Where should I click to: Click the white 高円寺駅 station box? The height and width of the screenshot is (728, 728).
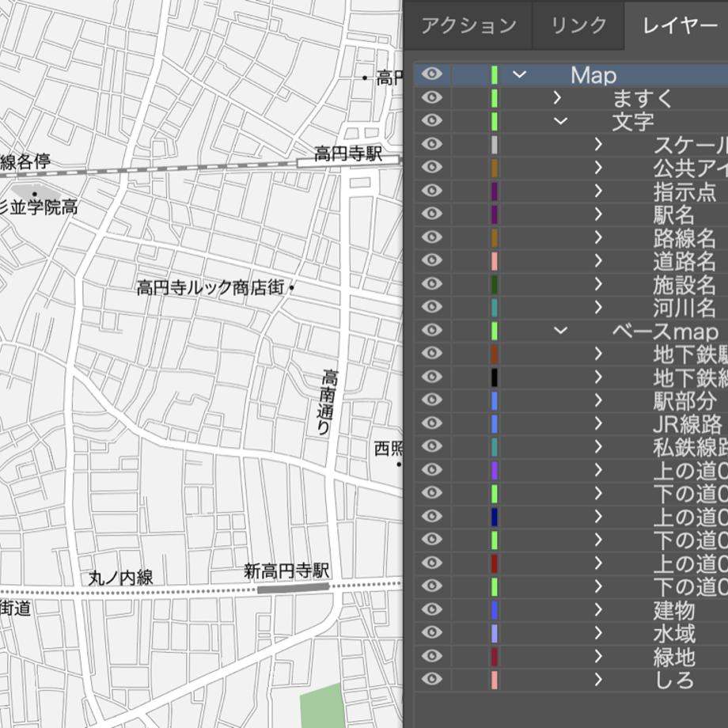coord(347,161)
